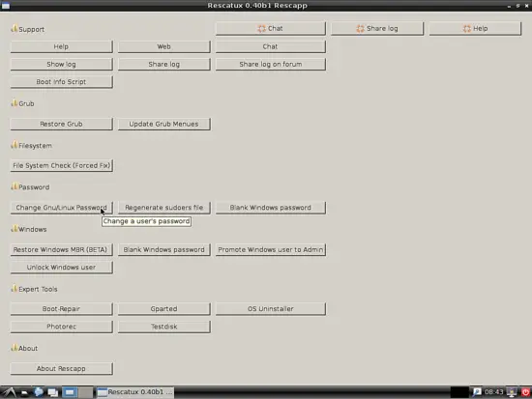Click the Show log button
The image size is (532, 399).
click(x=61, y=64)
